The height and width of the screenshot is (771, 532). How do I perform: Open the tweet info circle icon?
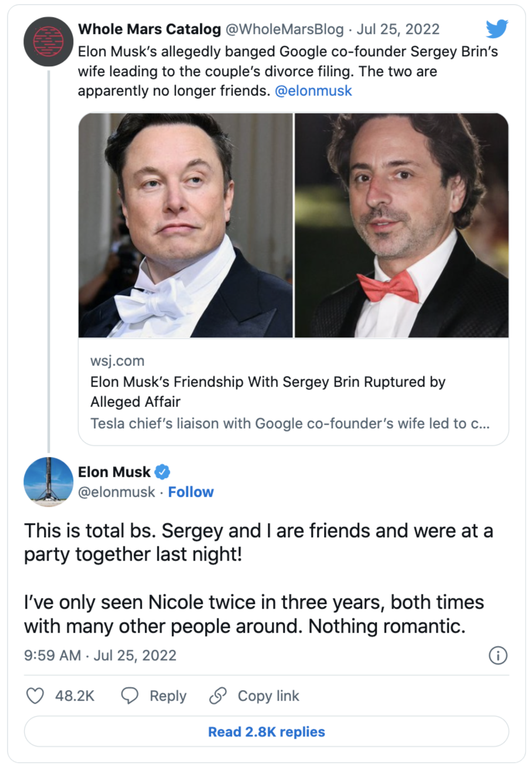click(497, 655)
